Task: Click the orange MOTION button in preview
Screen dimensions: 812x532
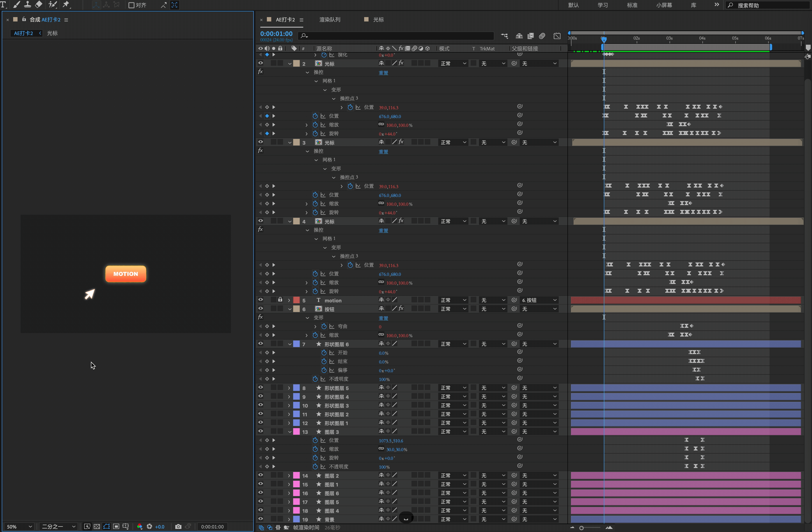Action: pyautogui.click(x=126, y=274)
